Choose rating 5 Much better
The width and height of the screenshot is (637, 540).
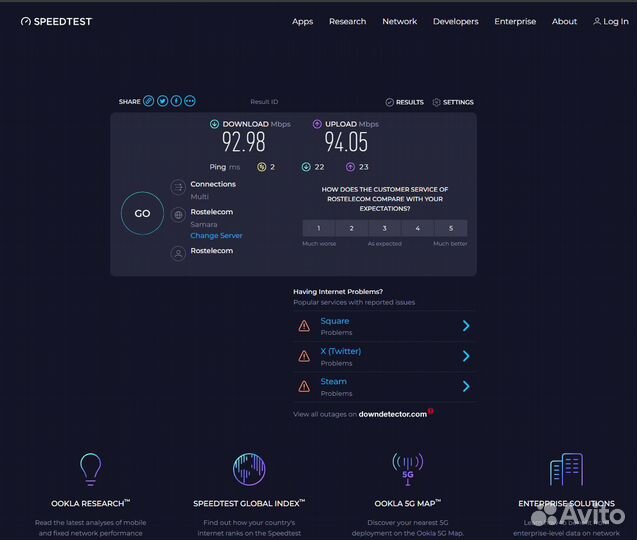coord(451,228)
